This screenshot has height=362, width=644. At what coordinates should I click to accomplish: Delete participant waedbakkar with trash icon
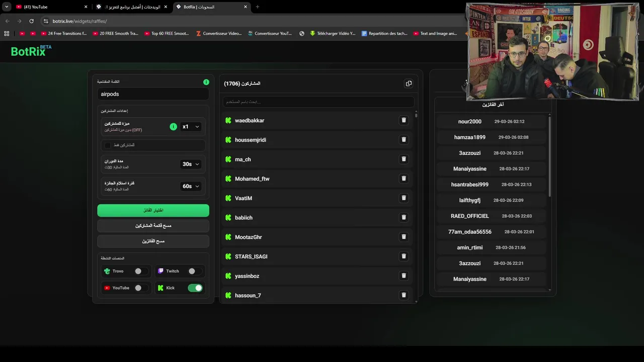404,120
